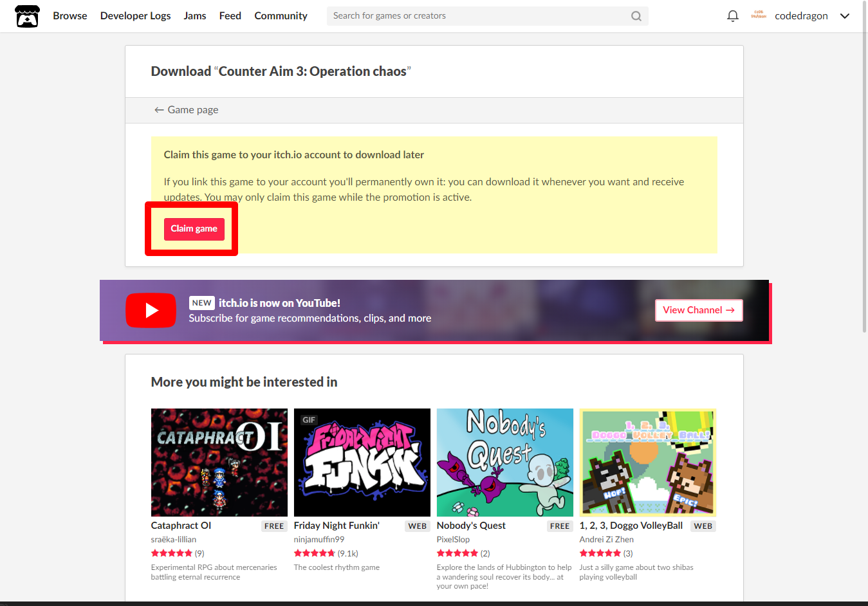The height and width of the screenshot is (606, 868).
Task: Click the Nobody's Quest title link
Action: click(x=471, y=526)
